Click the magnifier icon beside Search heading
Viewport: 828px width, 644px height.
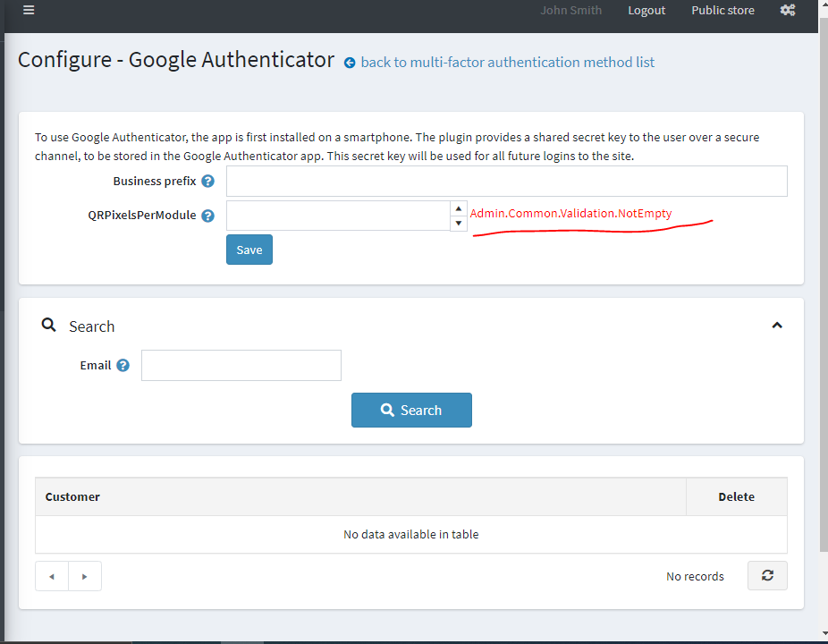coord(48,325)
